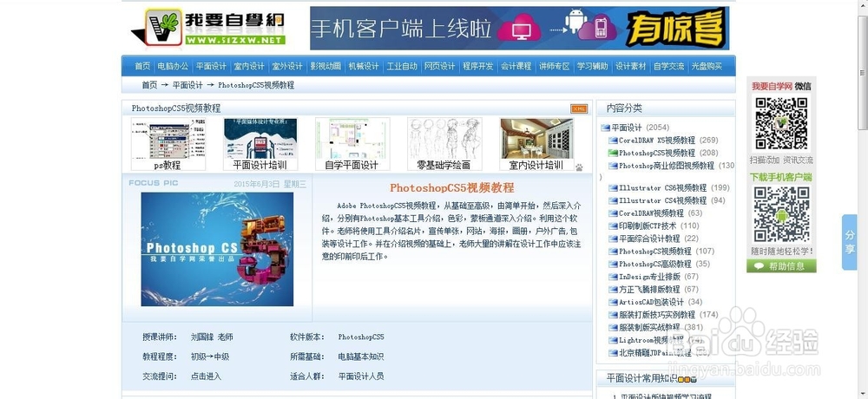This screenshot has width=868, height=399.
Task: Click the date text 2015年6月3日 星期三
Action: 270,184
